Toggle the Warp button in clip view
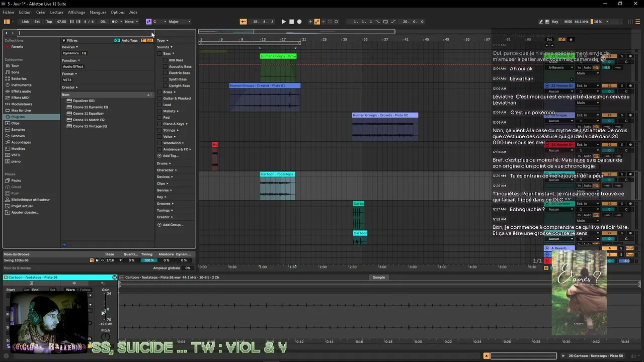This screenshot has width=644, height=362. coord(70,290)
